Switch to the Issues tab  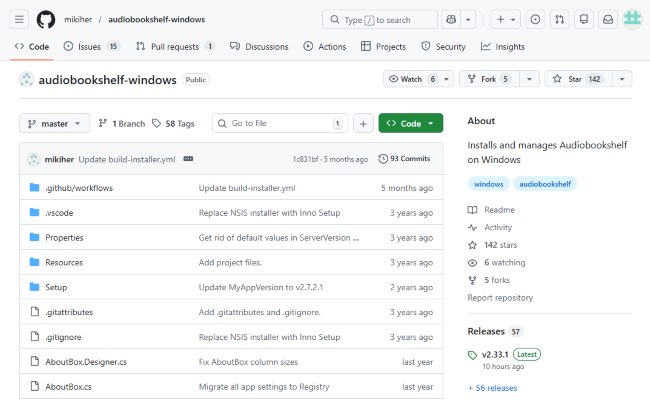(x=92, y=47)
